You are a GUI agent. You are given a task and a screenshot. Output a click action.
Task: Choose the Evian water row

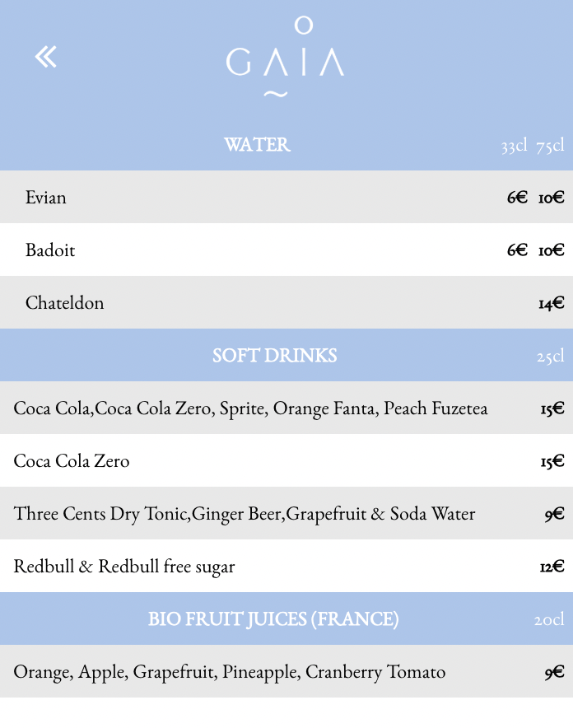coord(286,197)
